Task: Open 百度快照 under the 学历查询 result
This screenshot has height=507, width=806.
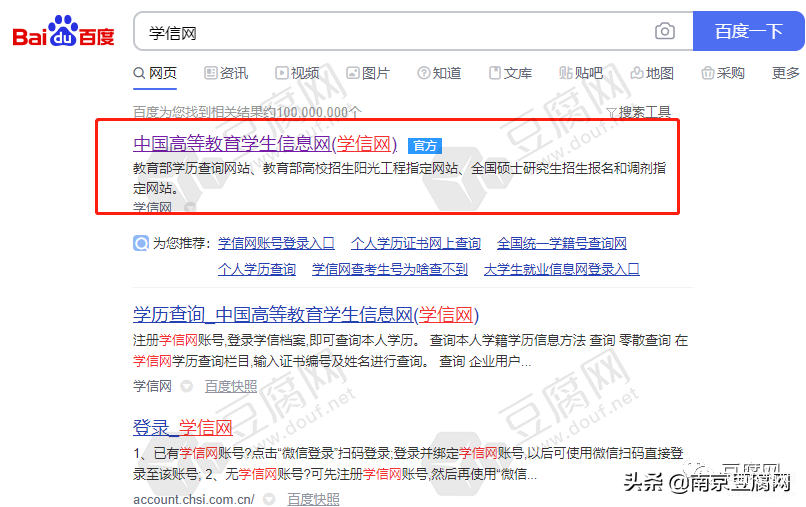Action: click(231, 386)
